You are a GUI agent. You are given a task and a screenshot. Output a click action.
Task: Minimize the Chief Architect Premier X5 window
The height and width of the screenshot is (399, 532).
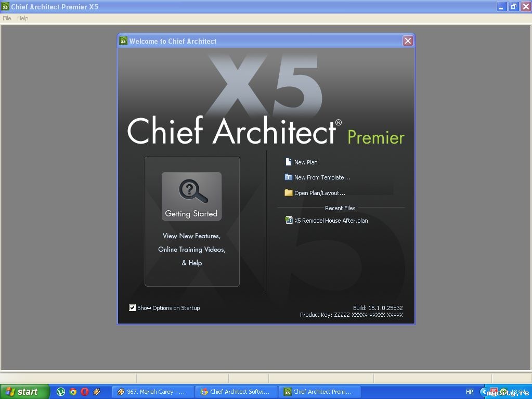[x=501, y=6]
